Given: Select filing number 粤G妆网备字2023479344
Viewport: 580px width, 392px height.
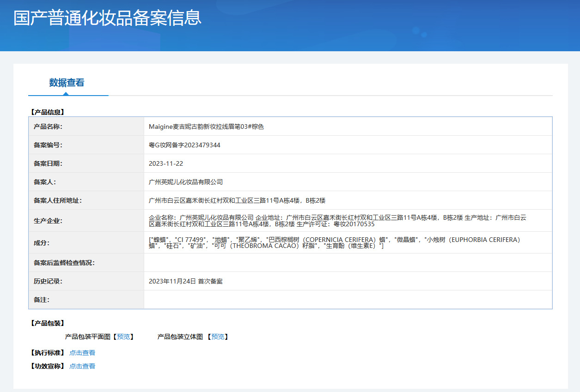Looking at the screenshot, I should pyautogui.click(x=184, y=145).
